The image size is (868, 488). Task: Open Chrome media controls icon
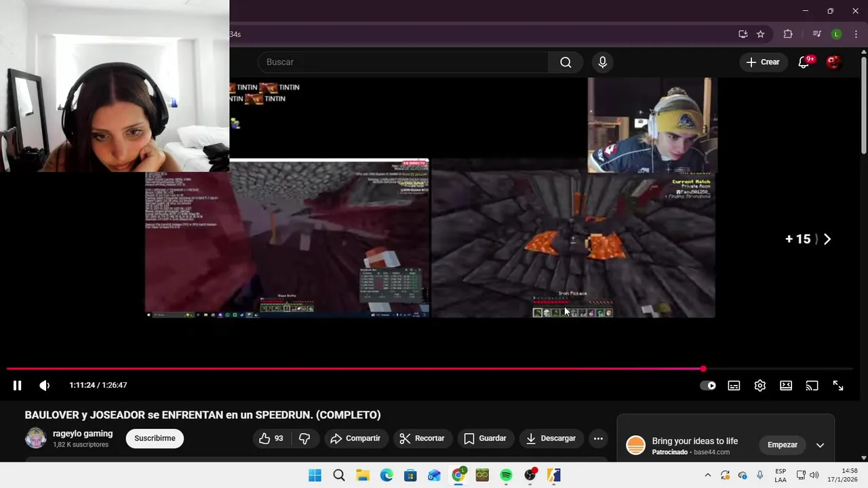tap(817, 34)
